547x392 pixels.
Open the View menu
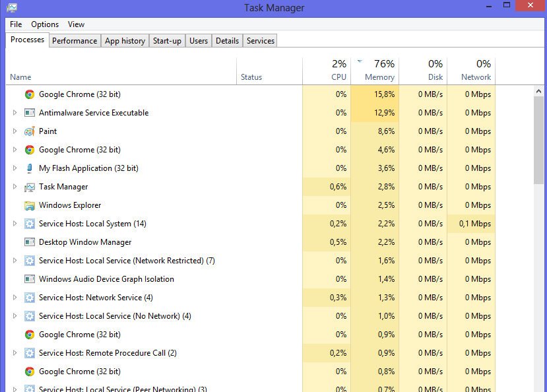click(76, 24)
